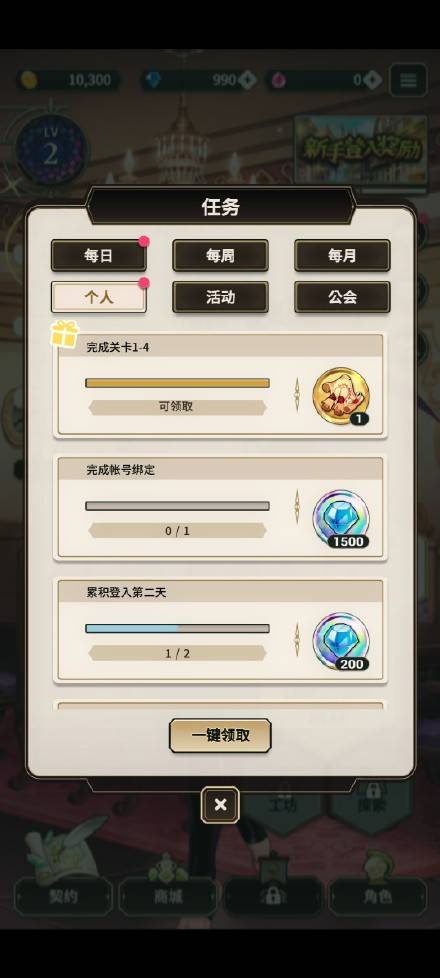440x978 pixels.
Task: Tap the gold coin currency icon
Action: [x=29, y=80]
